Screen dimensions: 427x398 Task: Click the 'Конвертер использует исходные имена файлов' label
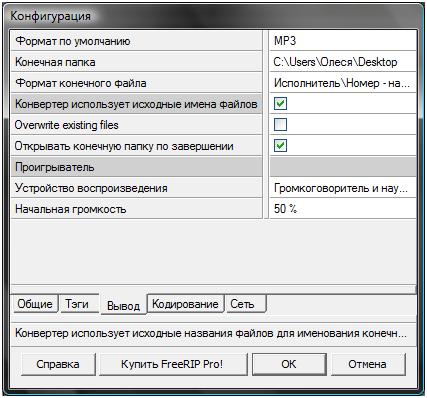(x=137, y=104)
